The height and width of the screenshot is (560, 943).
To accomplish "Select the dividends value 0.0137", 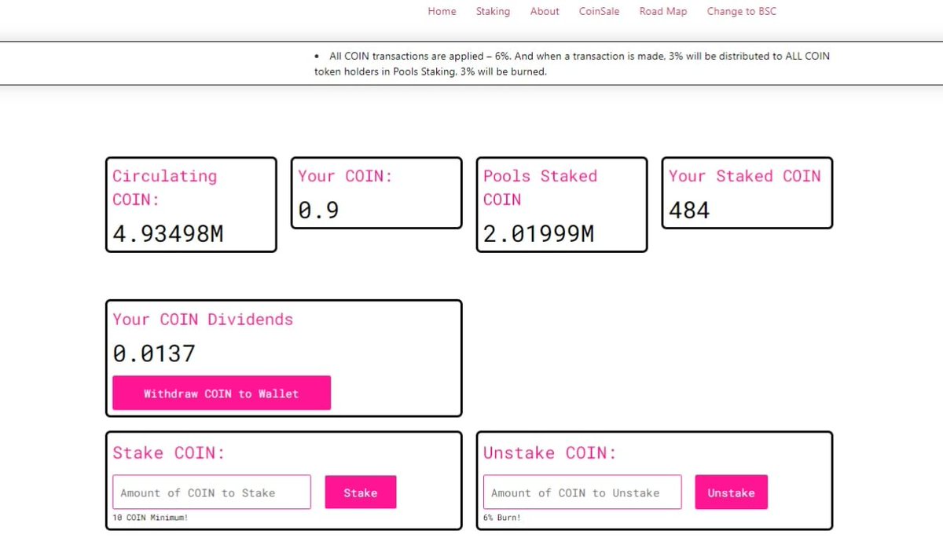I will [154, 353].
